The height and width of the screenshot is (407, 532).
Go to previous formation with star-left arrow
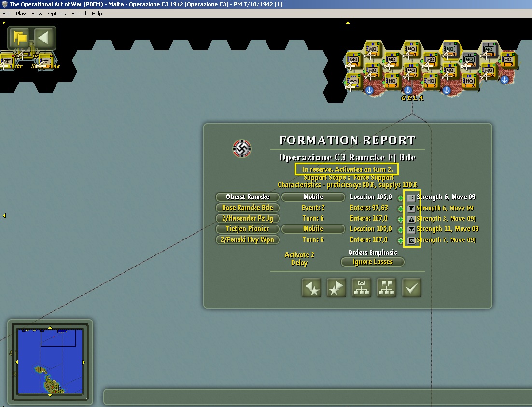pyautogui.click(x=311, y=288)
